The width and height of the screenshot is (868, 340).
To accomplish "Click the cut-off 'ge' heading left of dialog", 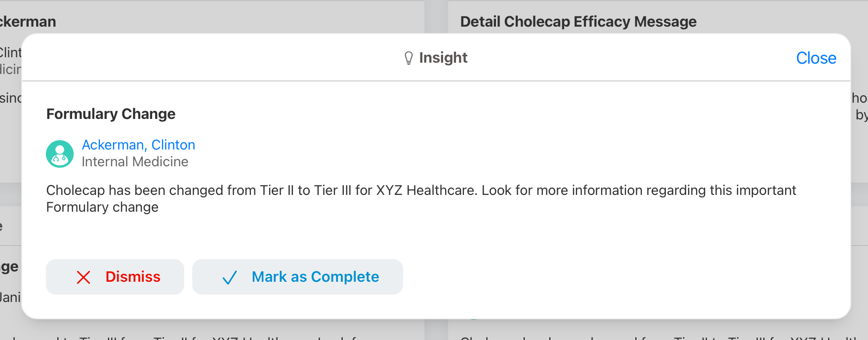I will coord(9,267).
